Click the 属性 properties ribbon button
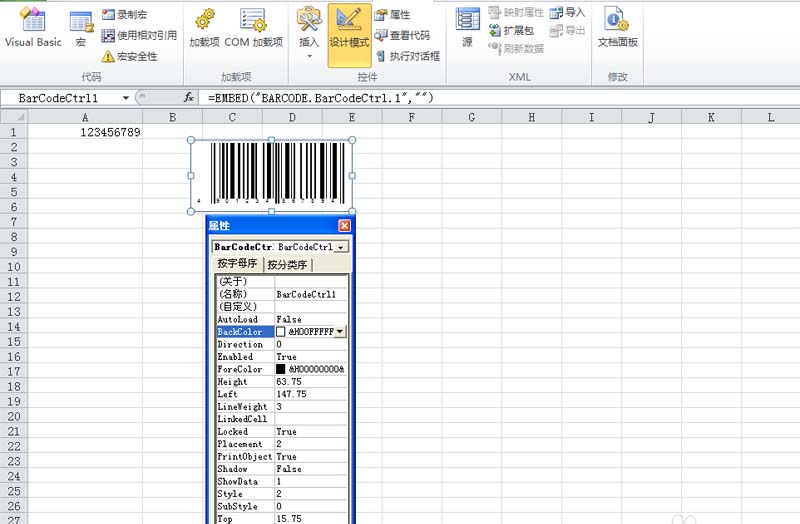This screenshot has width=800, height=524. [x=392, y=14]
